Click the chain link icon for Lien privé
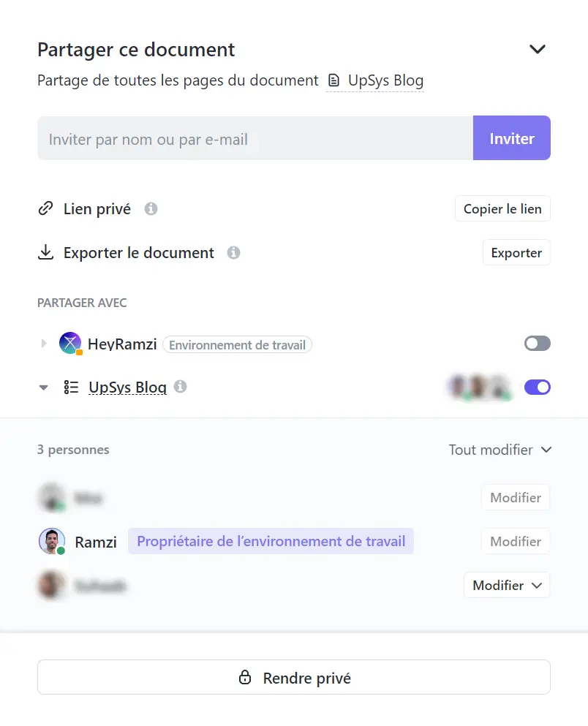 click(45, 208)
